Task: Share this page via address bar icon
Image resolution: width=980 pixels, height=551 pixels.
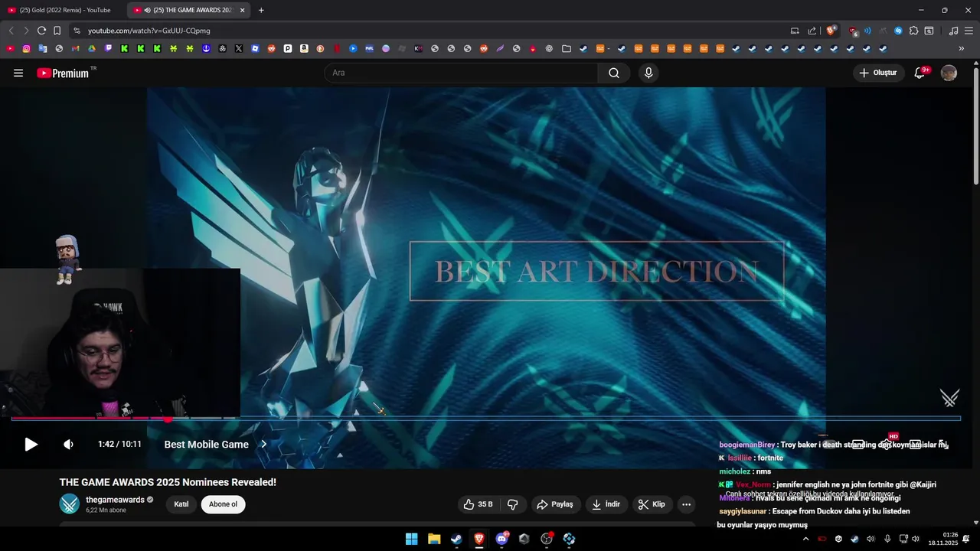Action: coord(812,31)
